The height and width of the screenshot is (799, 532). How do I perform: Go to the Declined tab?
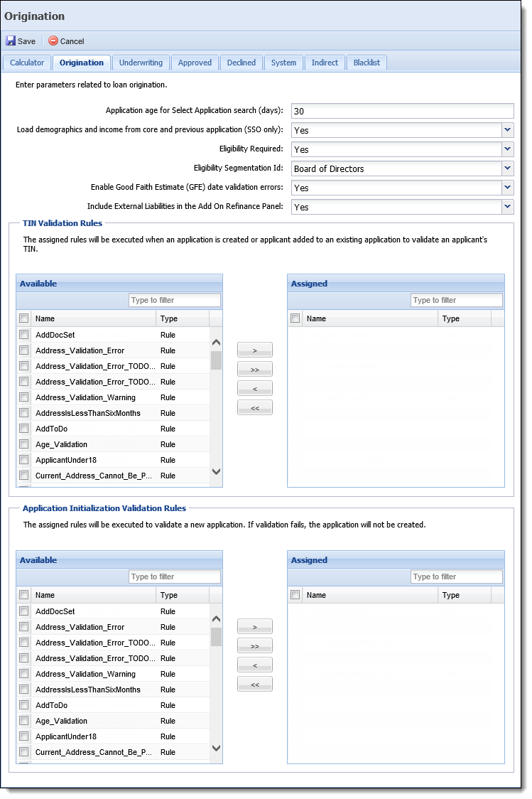point(241,63)
